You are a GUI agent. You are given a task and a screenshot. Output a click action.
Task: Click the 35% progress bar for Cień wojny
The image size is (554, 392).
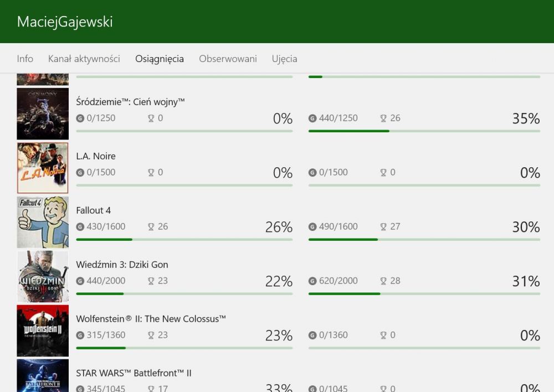tap(424, 131)
